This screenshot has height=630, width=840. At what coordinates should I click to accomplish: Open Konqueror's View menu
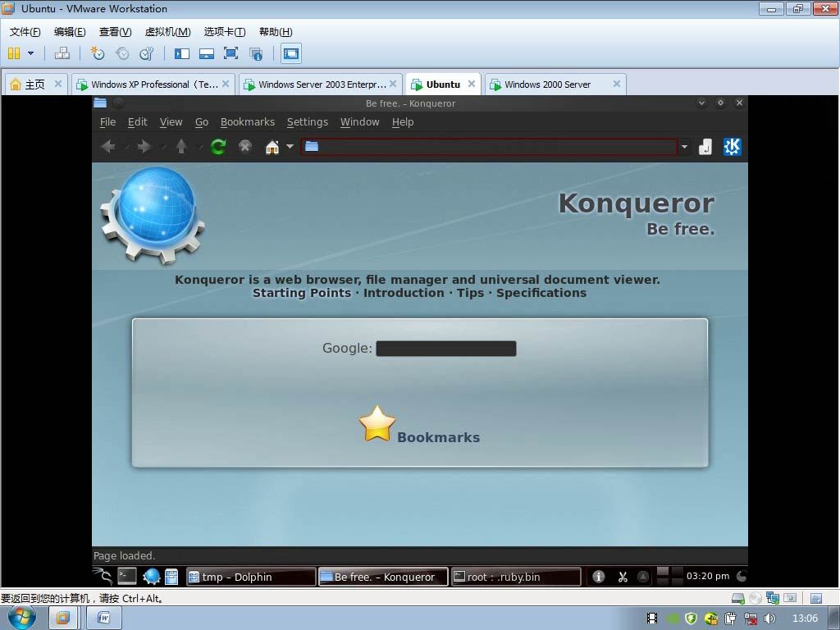(171, 122)
